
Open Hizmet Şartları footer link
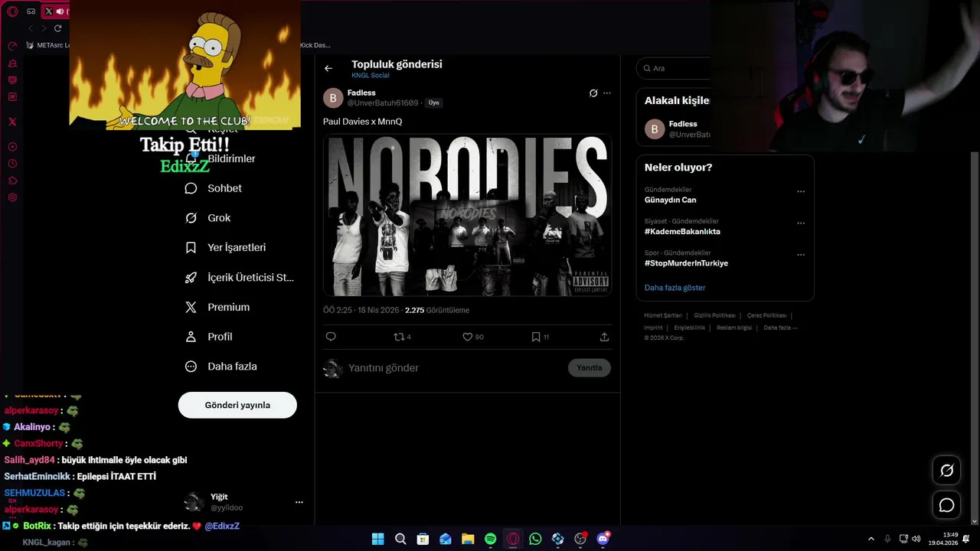point(663,315)
